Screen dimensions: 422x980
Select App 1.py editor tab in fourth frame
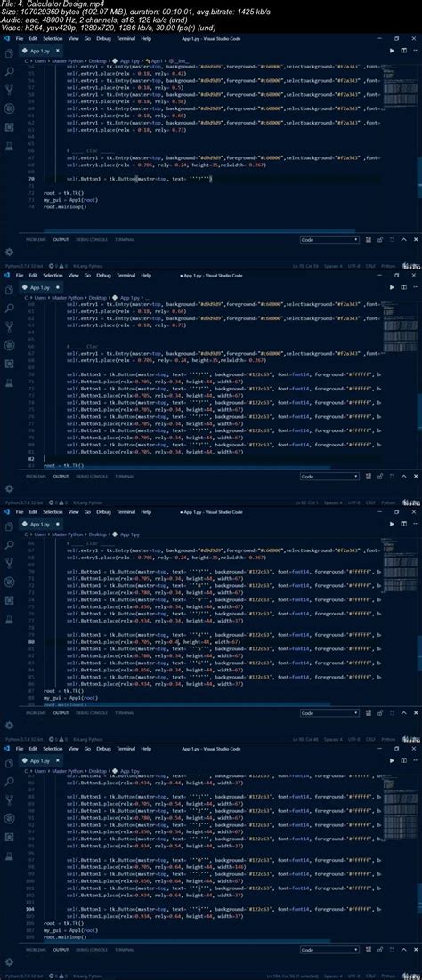(x=41, y=760)
